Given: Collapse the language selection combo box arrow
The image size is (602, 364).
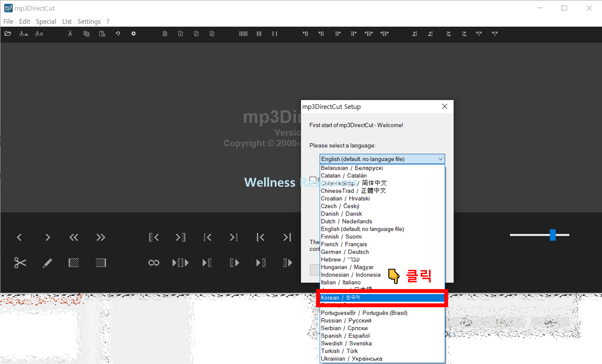Looking at the screenshot, I should pyautogui.click(x=440, y=159).
